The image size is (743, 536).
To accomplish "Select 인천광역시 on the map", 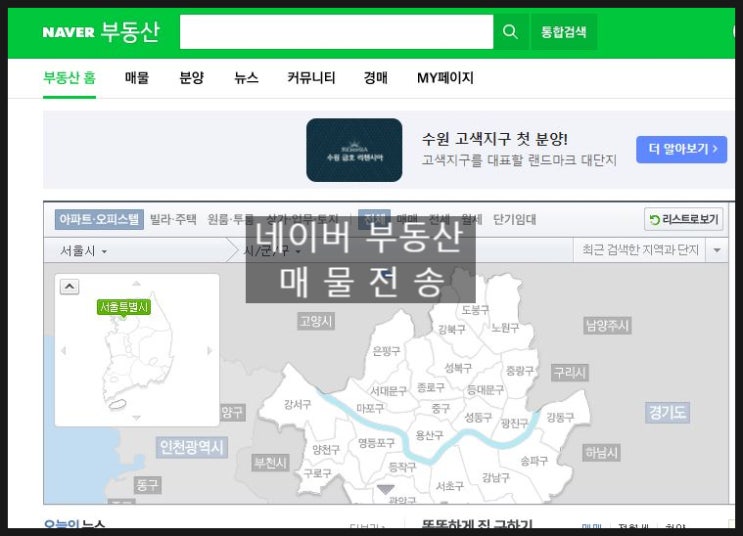I will click(191, 447).
